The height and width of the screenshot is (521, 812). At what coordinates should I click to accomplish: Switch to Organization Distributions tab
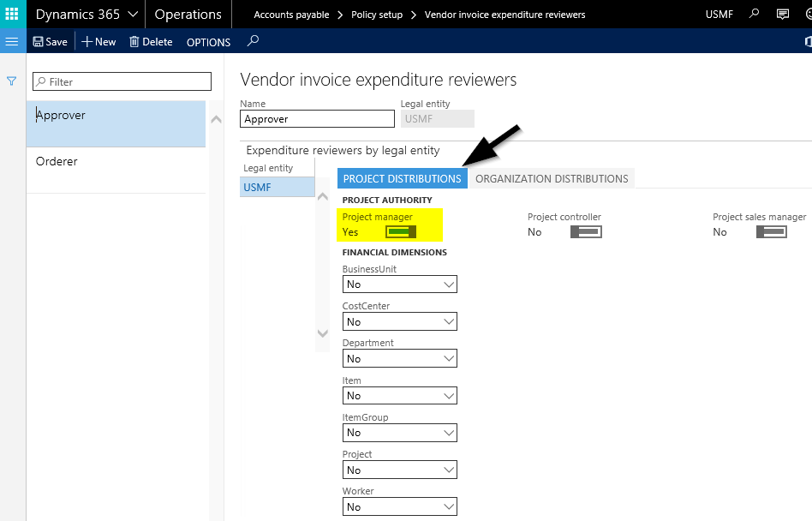click(552, 178)
